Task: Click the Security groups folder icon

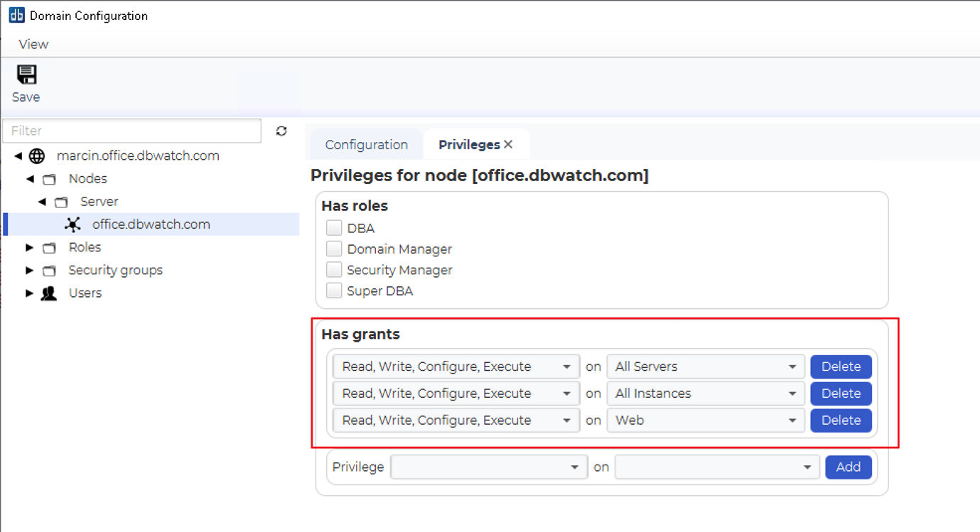Action: click(x=49, y=271)
